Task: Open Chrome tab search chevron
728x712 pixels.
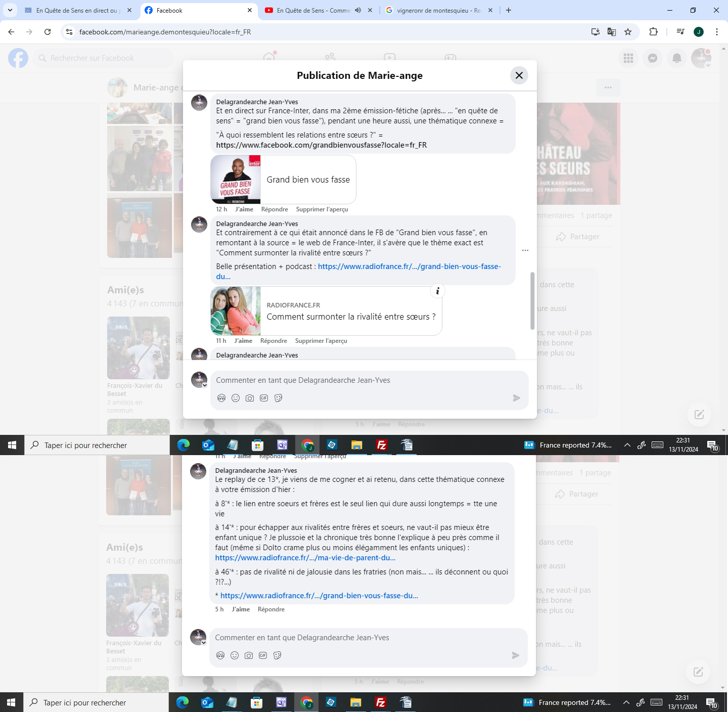Action: tap(10, 10)
